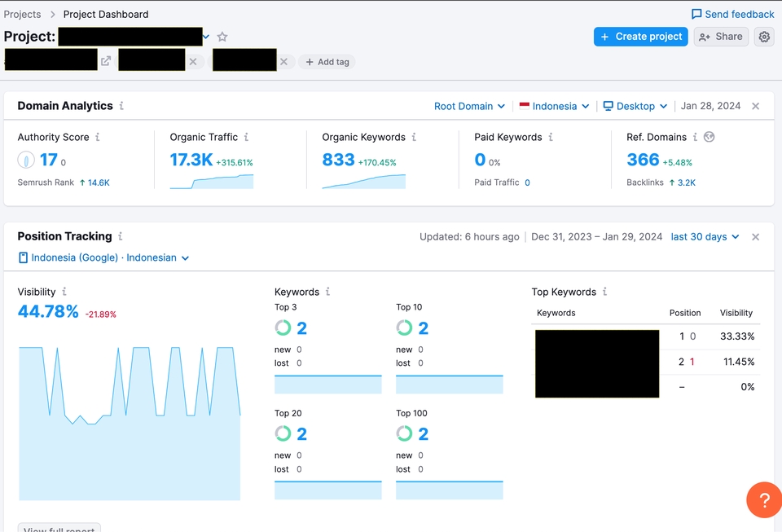The width and height of the screenshot is (782, 532).
Task: Click globe icon beside Ref. Domains
Action: 709,137
